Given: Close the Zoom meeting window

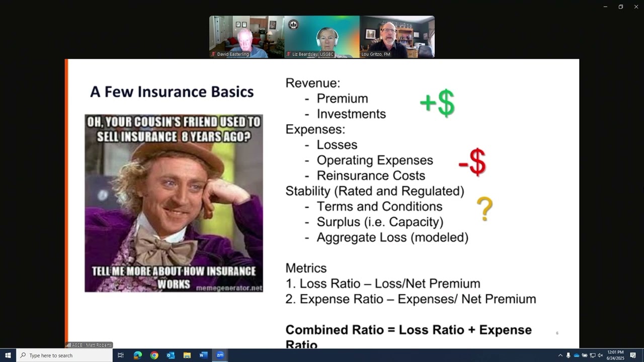Looking at the screenshot, I should click(636, 7).
